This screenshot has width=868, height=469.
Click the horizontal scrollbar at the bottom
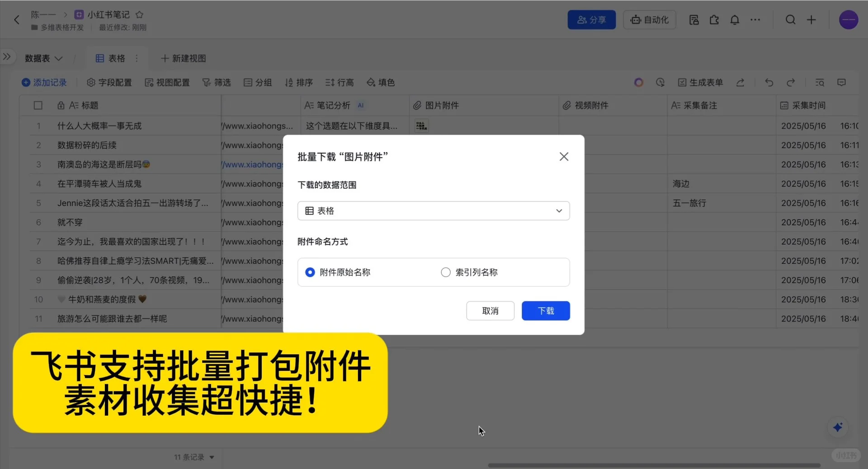(x=656, y=465)
